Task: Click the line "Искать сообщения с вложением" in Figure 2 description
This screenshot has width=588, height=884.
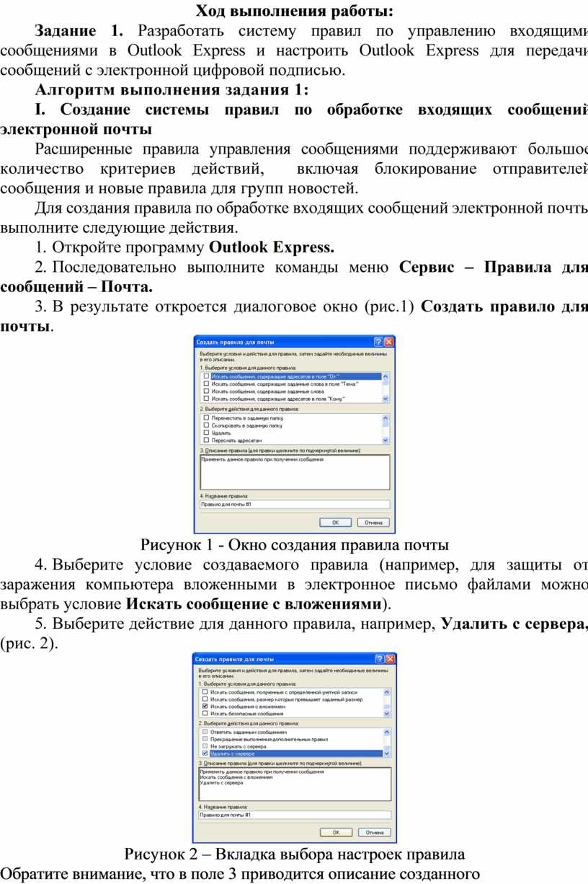Action: (236, 777)
